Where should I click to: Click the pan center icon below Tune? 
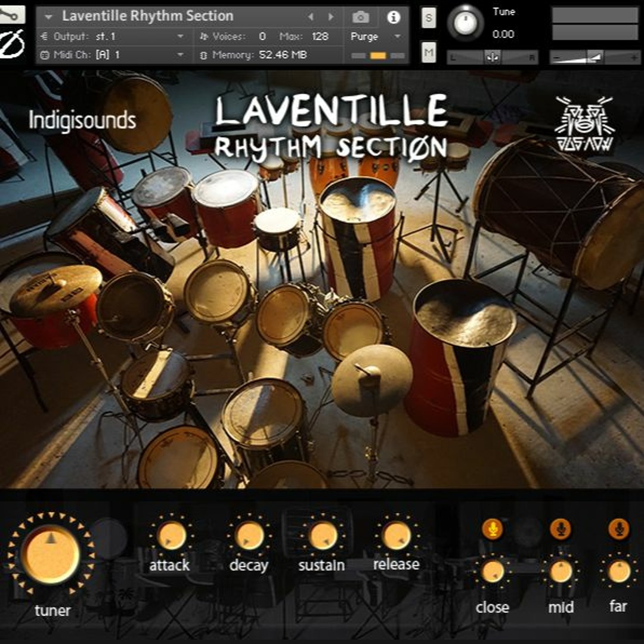pyautogui.click(x=493, y=57)
